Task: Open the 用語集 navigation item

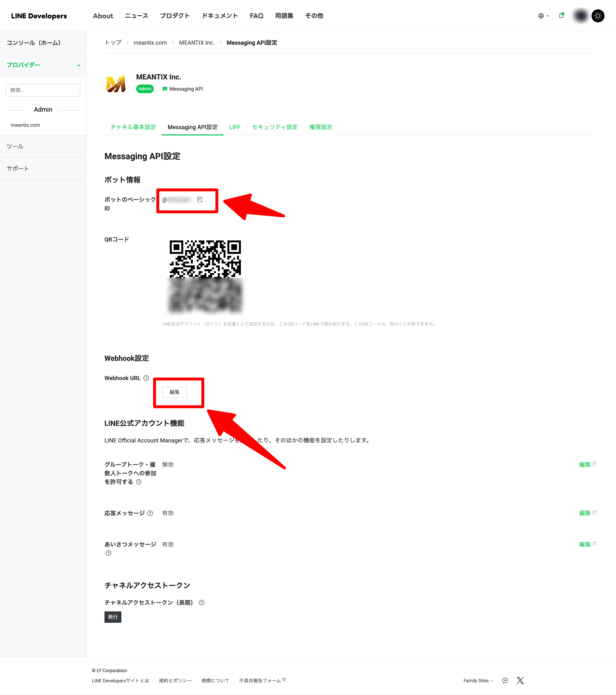Action: click(x=284, y=16)
